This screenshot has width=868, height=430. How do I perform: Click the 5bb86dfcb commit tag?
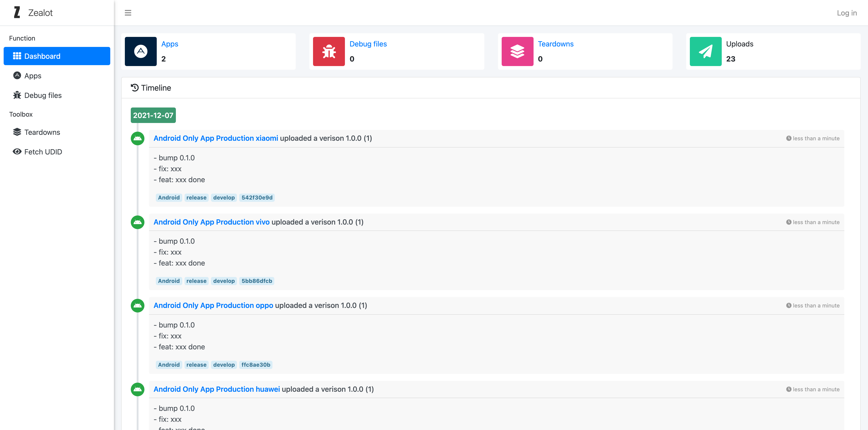257,281
